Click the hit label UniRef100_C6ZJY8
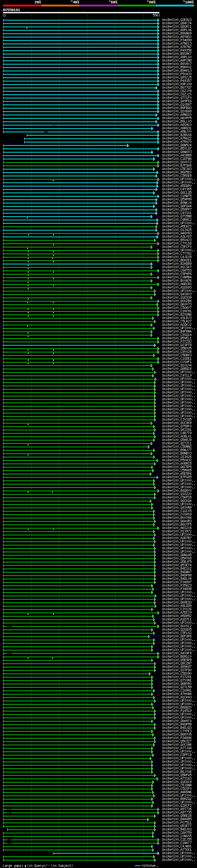The height and width of the screenshot is (868, 197). click(177, 91)
